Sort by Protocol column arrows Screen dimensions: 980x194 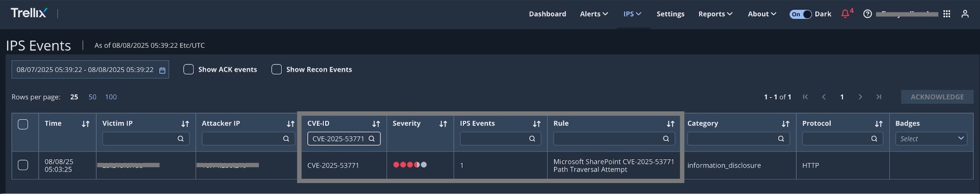pyautogui.click(x=879, y=124)
